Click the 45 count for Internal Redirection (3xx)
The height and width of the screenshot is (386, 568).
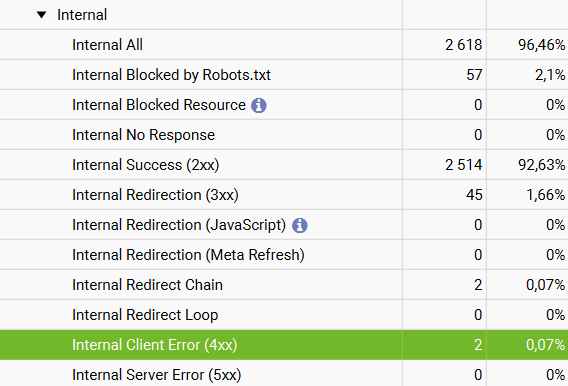pos(474,195)
